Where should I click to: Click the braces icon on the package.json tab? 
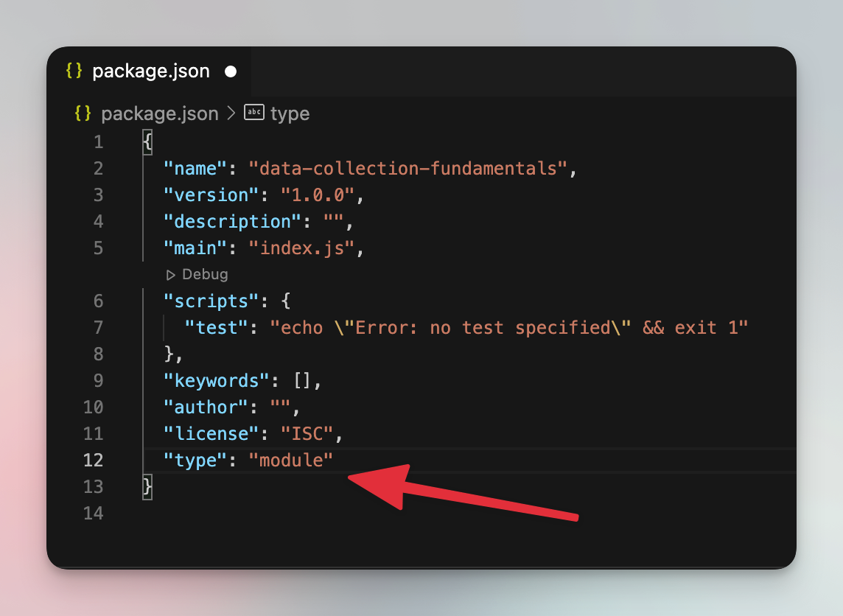[73, 71]
